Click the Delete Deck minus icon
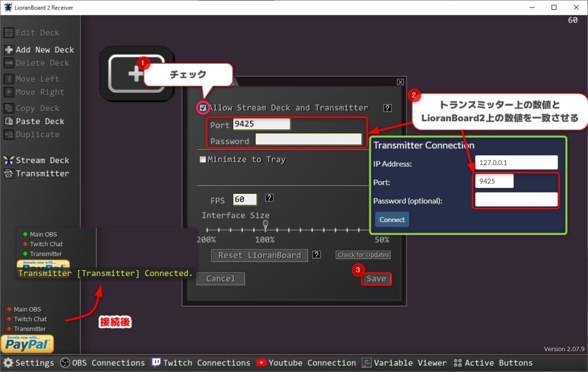The width and height of the screenshot is (588, 372). 9,63
